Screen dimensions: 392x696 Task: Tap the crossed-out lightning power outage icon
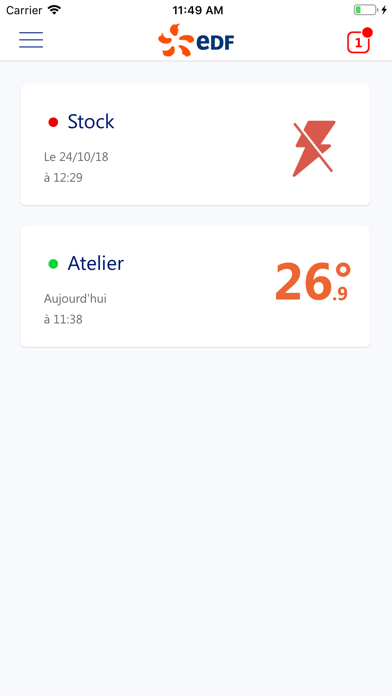click(x=314, y=148)
